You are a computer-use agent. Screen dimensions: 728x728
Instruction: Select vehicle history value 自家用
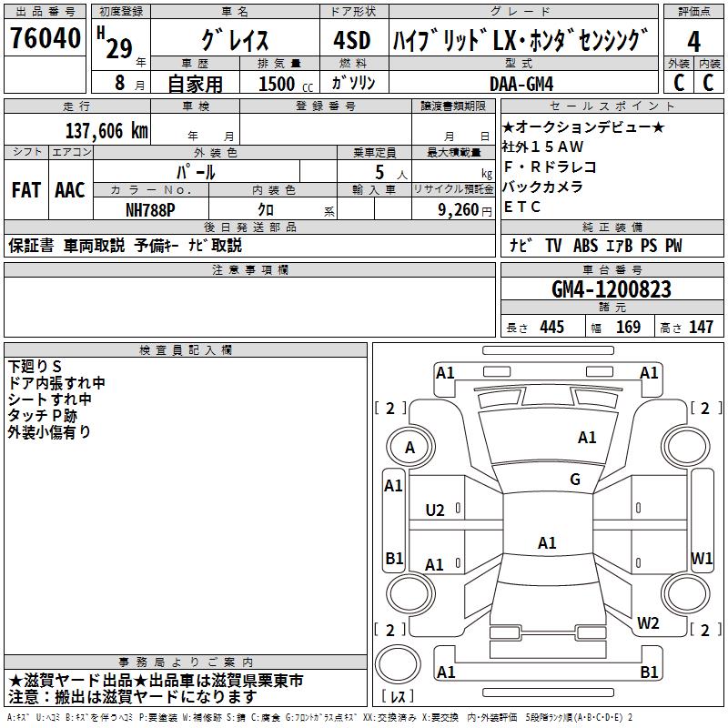195,84
